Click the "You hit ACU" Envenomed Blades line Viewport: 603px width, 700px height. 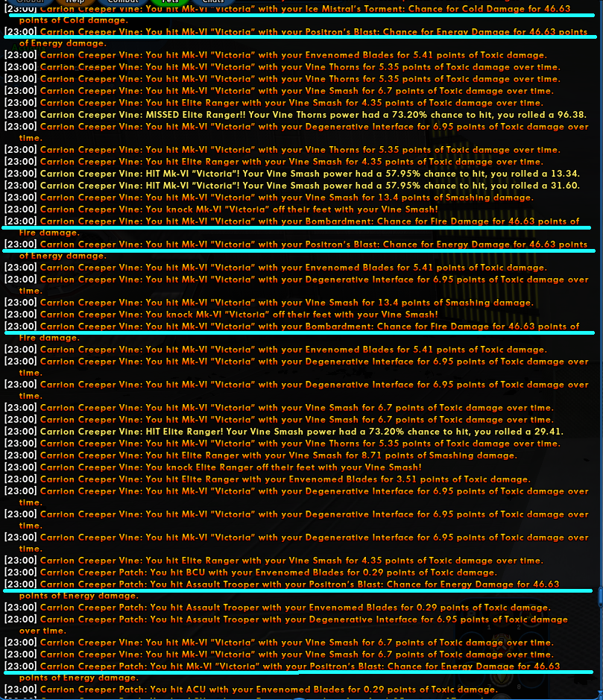tap(250, 690)
